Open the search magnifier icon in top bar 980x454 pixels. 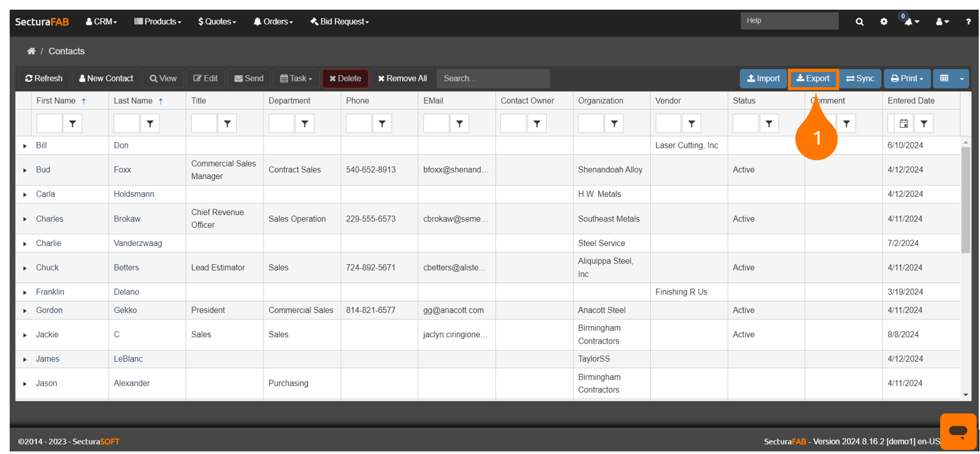tap(859, 21)
